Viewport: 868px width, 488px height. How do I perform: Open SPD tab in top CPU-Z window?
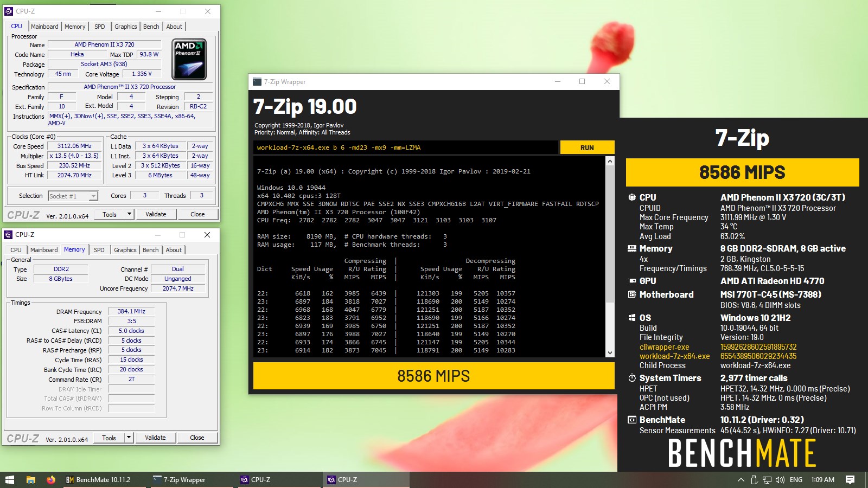pyautogui.click(x=100, y=27)
